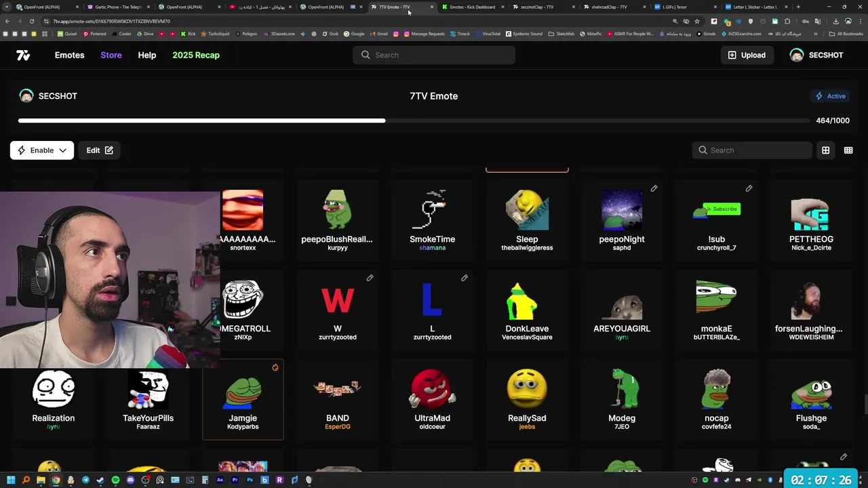Image resolution: width=868 pixels, height=488 pixels.
Task: Open the Pinterest bookmark
Action: [94, 33]
